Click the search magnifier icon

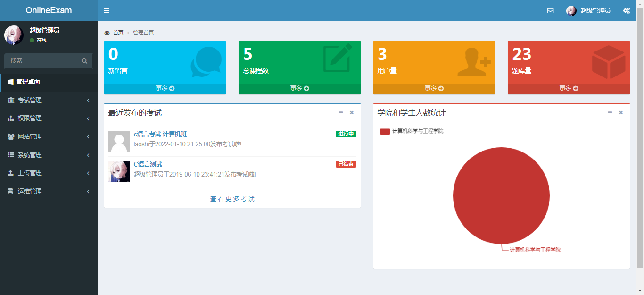[x=84, y=61]
